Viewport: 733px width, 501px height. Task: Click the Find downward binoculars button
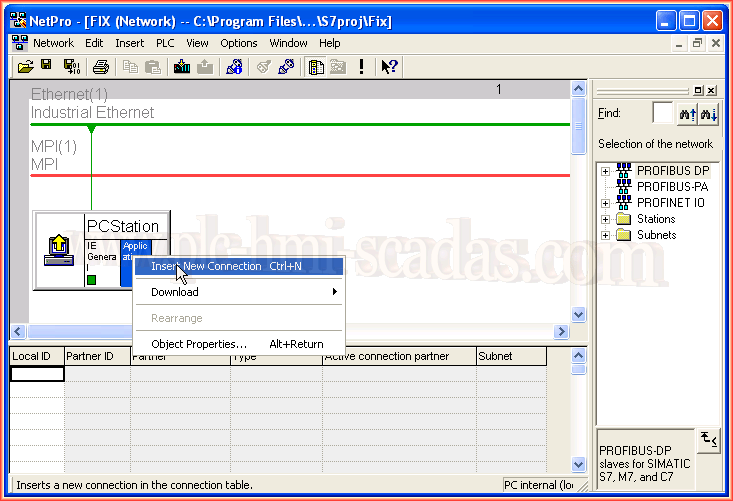709,114
